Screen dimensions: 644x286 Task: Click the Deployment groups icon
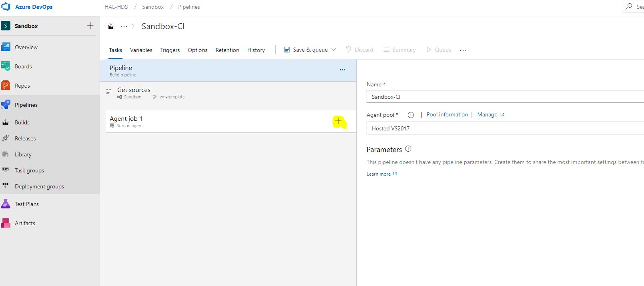tap(6, 186)
